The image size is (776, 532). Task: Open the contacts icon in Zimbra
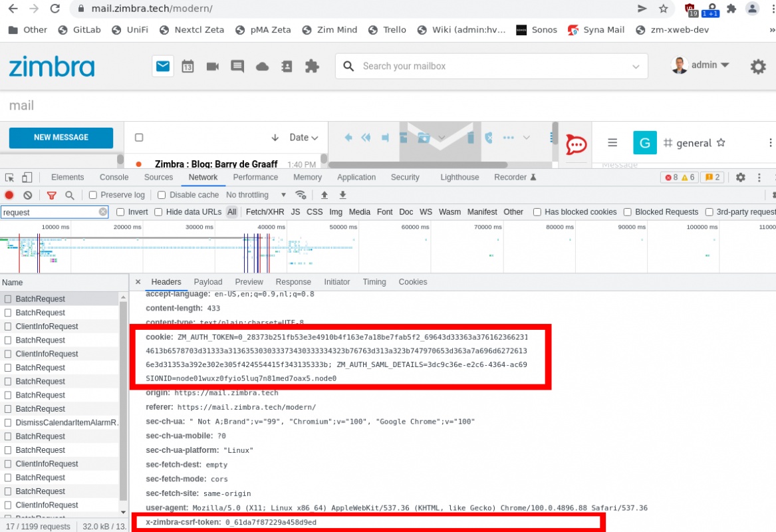(x=287, y=66)
